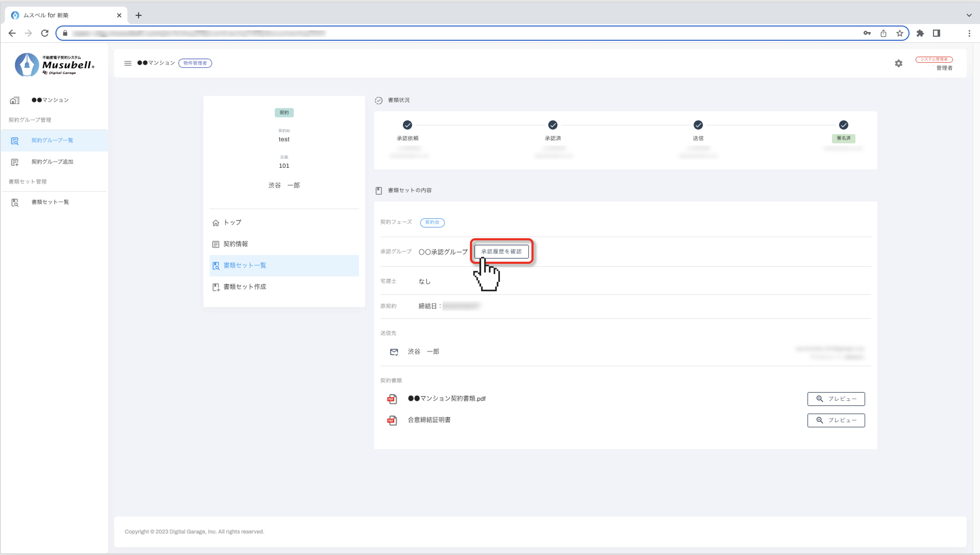Go to 書類セット作成
Viewport: 980px width, 555px height.
(244, 287)
